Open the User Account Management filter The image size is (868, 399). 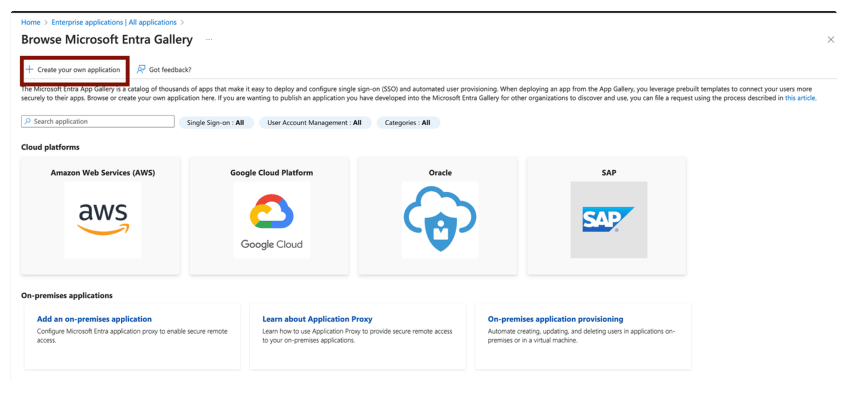point(315,122)
